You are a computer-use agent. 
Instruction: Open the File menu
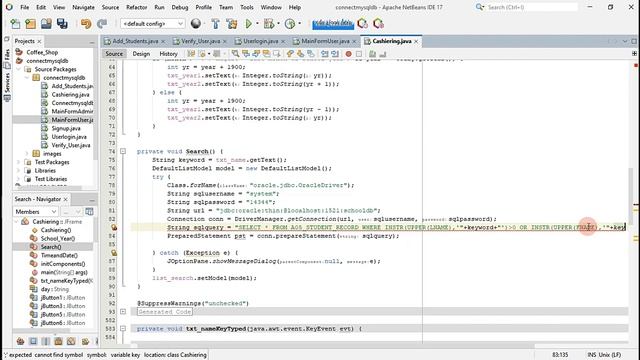[24, 7]
